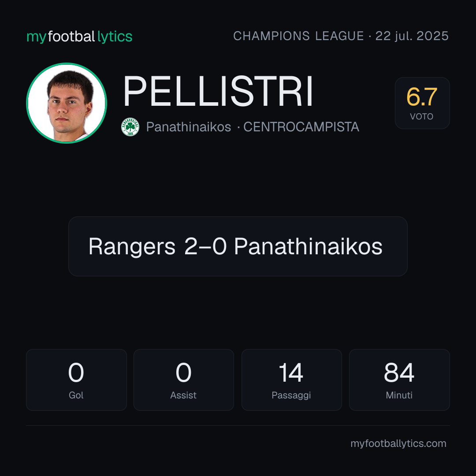Click the CENTROCAMPISTA position label

(301, 127)
